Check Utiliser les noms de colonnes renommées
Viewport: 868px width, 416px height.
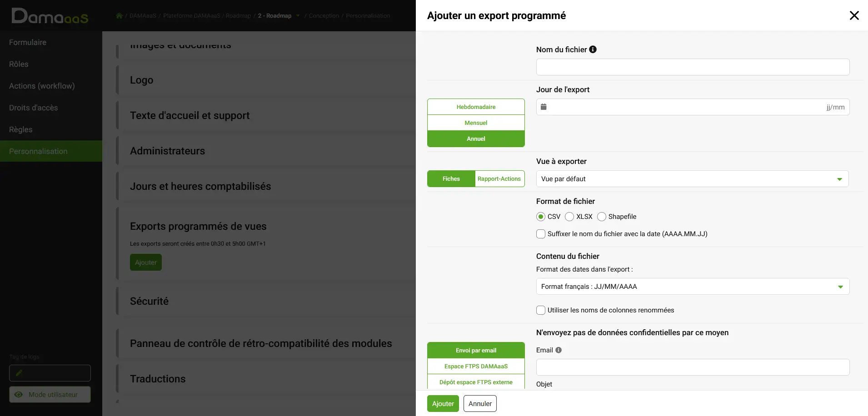541,310
